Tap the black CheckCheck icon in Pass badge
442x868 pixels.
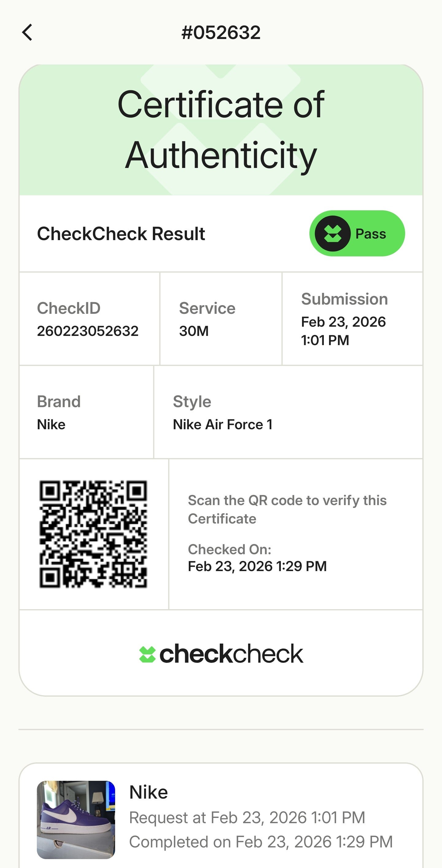332,234
